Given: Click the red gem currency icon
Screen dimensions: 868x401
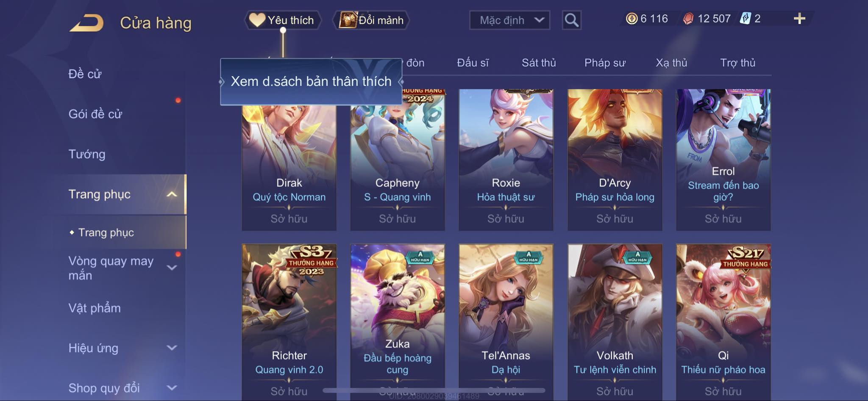Looking at the screenshot, I should (688, 19).
